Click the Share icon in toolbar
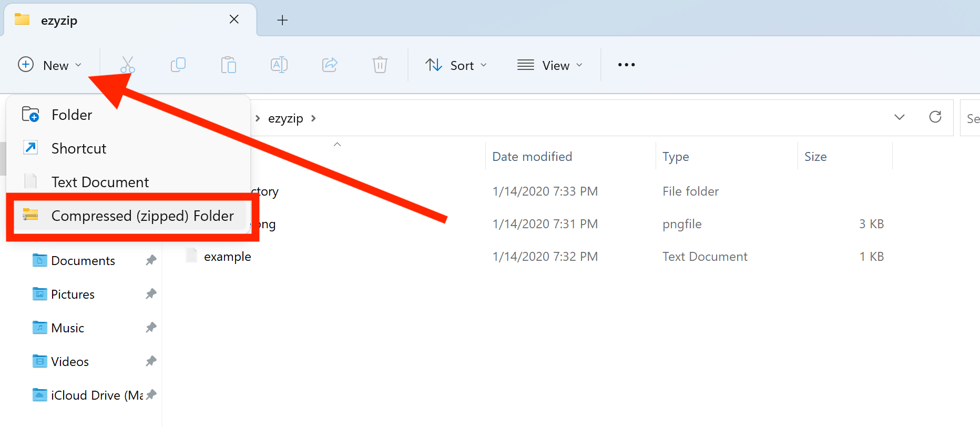The image size is (980, 427). tap(330, 65)
